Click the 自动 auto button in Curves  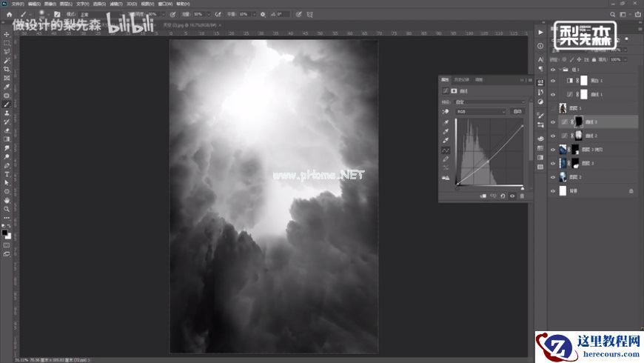click(517, 111)
